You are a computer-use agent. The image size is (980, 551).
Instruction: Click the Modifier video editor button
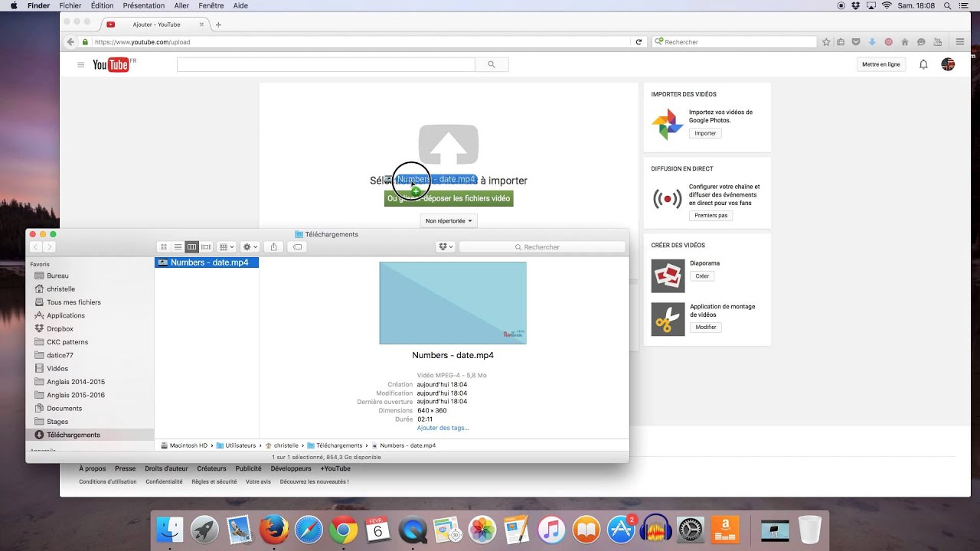click(706, 328)
